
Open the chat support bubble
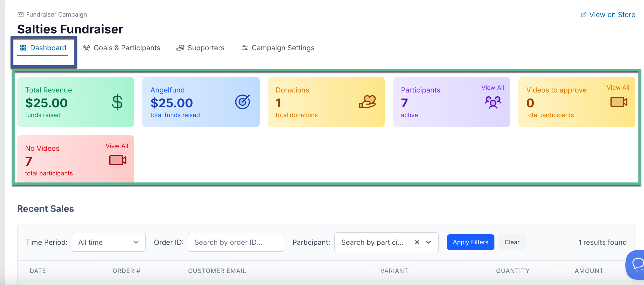click(637, 264)
